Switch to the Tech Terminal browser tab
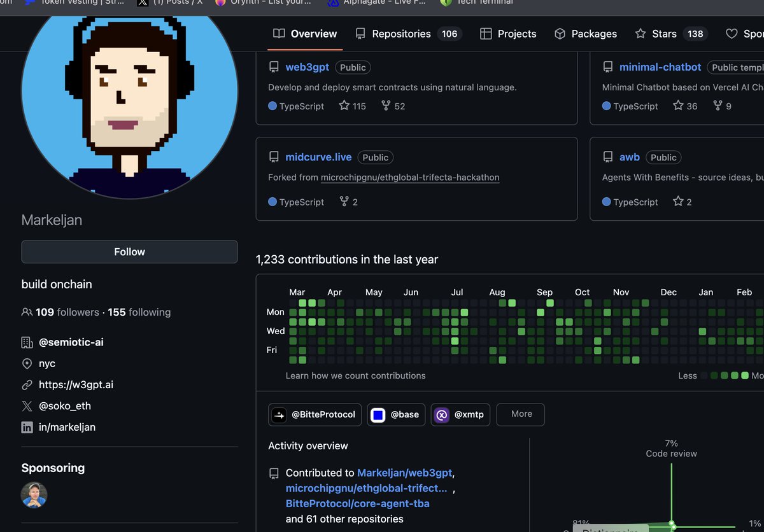Viewport: 764px width, 532px height. point(477,2)
